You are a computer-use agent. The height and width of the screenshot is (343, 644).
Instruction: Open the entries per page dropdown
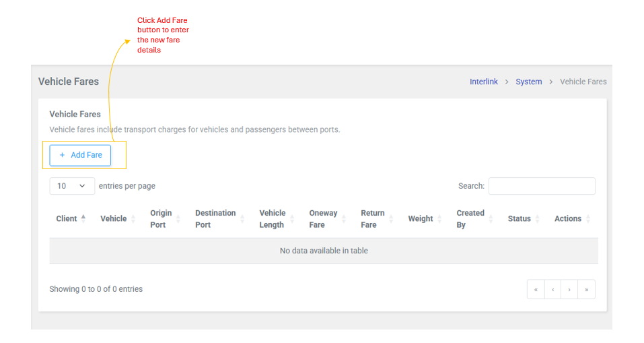[71, 186]
